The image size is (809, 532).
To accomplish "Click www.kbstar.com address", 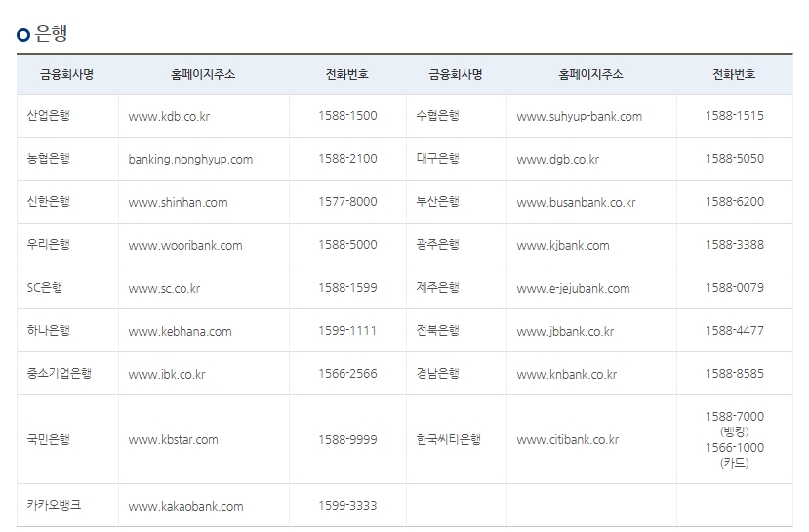I will point(174,440).
